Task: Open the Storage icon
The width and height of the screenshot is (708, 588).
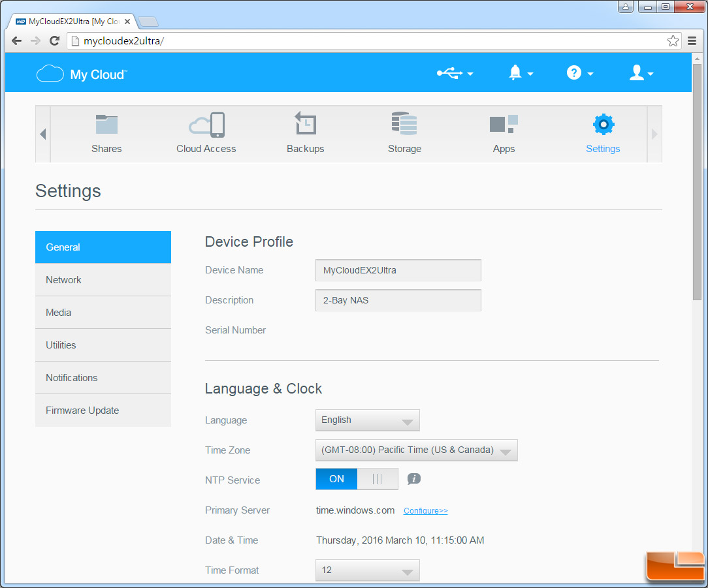Action: [404, 123]
